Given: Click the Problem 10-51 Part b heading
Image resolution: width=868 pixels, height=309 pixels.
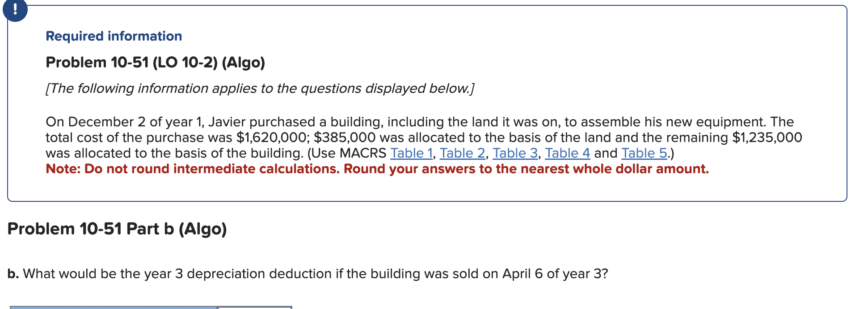Looking at the screenshot, I should click(x=117, y=229).
